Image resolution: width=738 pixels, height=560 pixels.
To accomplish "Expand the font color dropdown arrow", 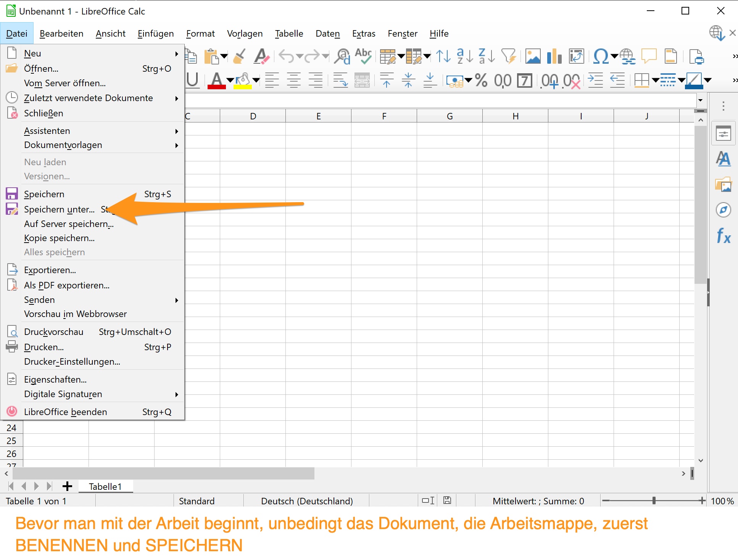I will (x=230, y=80).
